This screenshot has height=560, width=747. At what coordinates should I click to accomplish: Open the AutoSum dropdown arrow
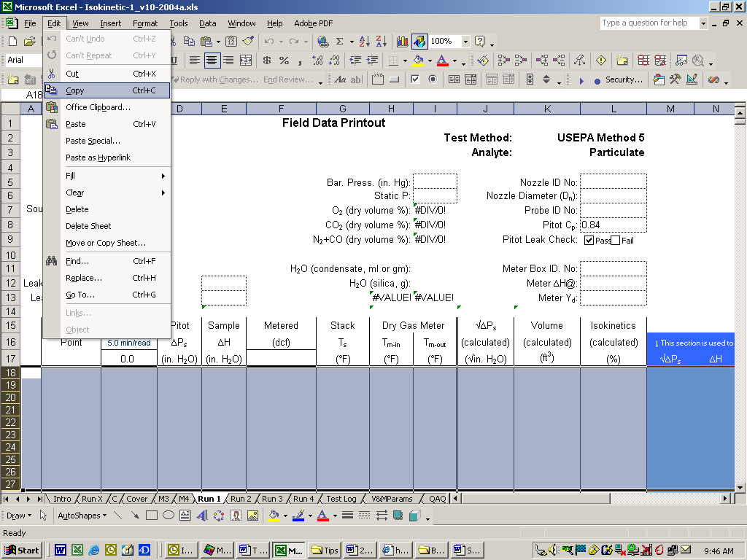click(352, 42)
